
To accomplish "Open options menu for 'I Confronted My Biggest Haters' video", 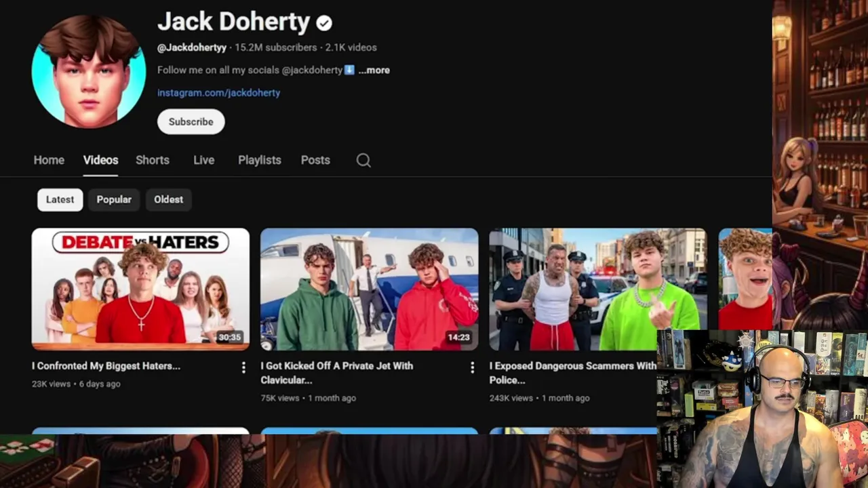I will 243,367.
